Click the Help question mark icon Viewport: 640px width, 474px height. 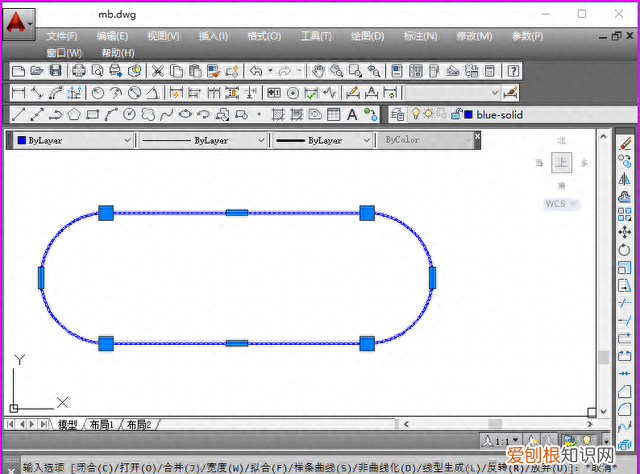coord(513,71)
